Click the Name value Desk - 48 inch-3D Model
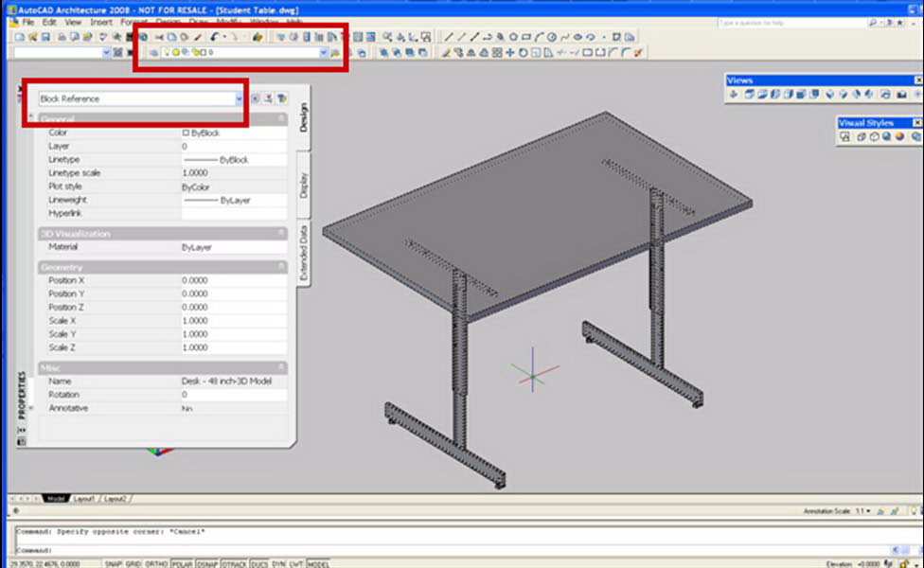This screenshot has height=568, width=924. pos(227,382)
